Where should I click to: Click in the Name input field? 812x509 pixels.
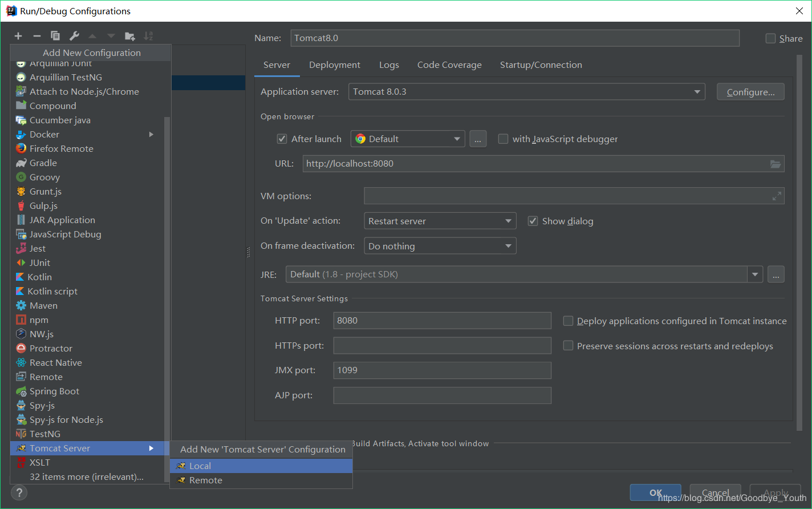point(515,38)
